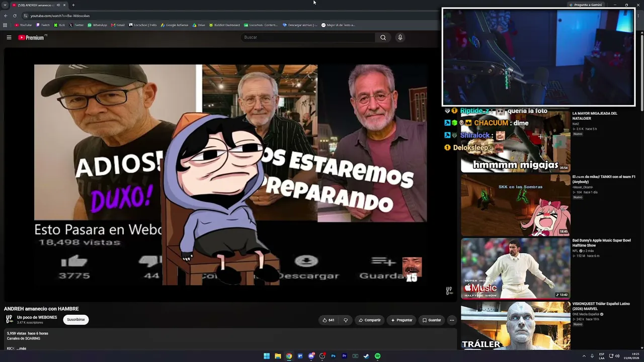Click the Preguntar button

tap(401, 320)
